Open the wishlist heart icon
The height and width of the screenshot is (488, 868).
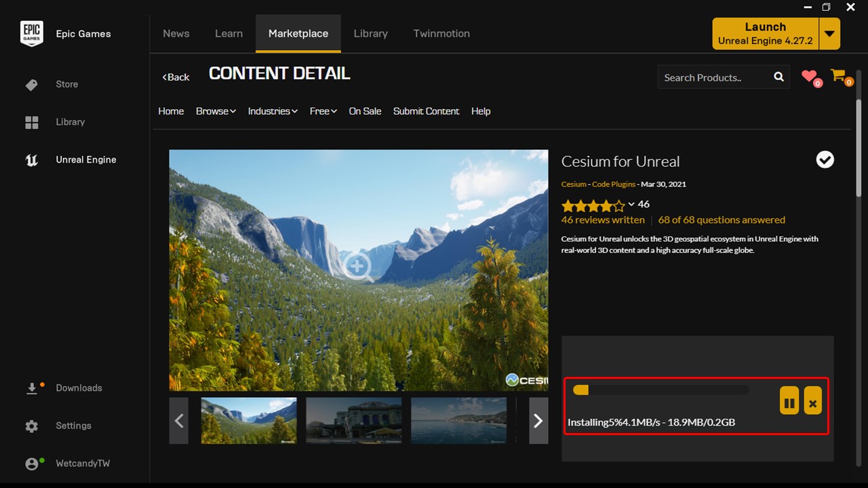[810, 77]
